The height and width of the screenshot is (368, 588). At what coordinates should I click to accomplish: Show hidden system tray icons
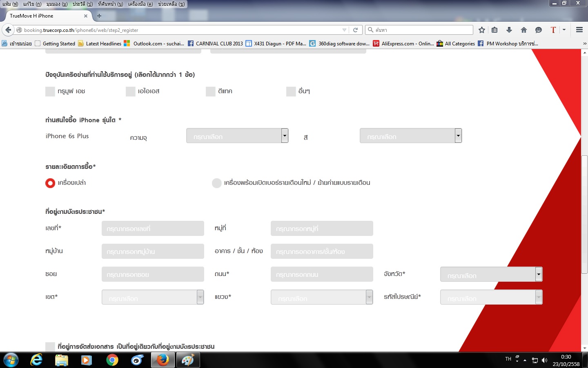click(525, 360)
